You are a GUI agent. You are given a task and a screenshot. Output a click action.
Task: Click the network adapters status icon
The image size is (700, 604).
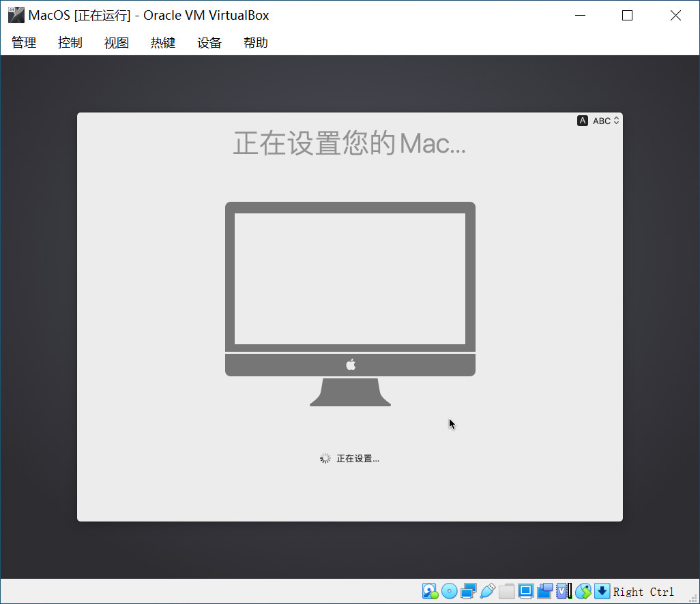click(x=468, y=592)
